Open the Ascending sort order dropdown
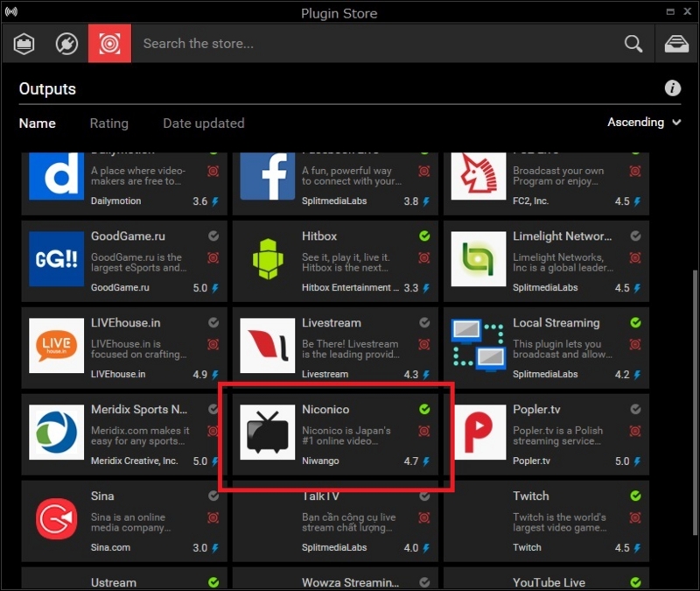Screen dimensions: 700x591 [644, 122]
